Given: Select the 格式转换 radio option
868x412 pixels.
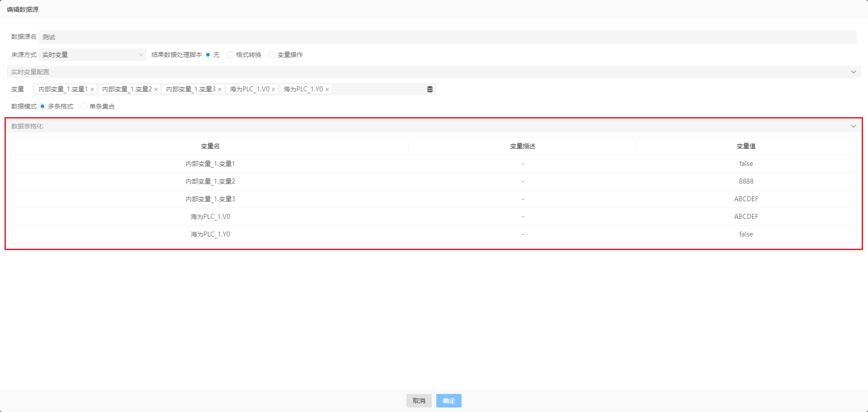Looking at the screenshot, I should point(231,55).
